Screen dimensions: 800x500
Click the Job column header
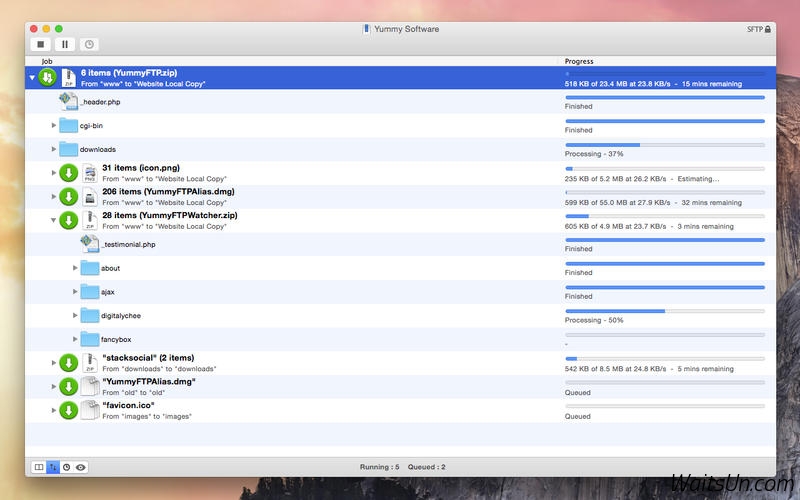click(47, 61)
